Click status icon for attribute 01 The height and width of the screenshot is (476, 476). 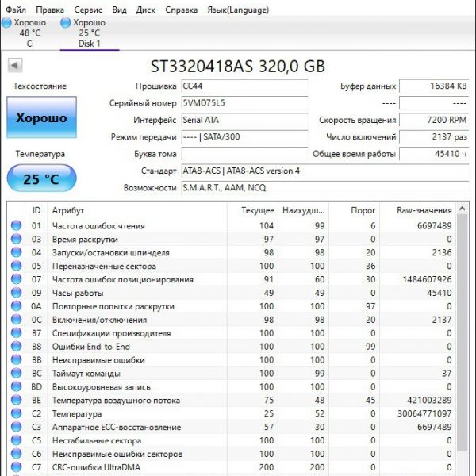coord(17,225)
